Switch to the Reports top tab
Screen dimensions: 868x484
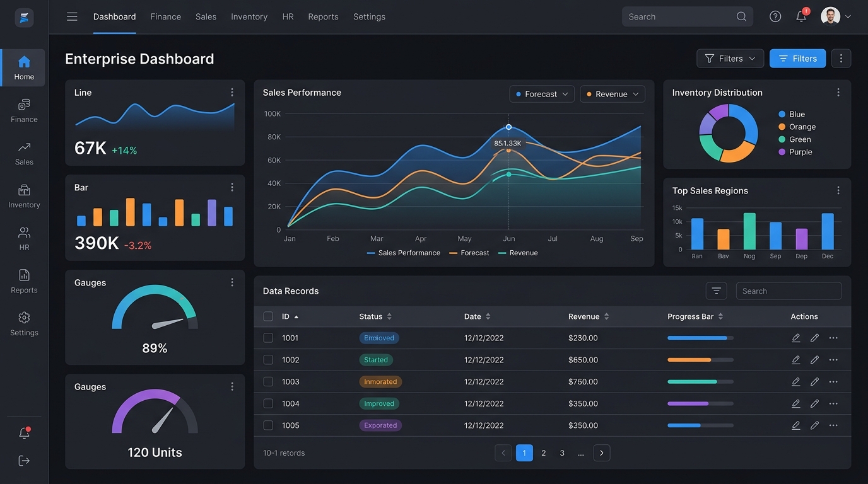[323, 17]
